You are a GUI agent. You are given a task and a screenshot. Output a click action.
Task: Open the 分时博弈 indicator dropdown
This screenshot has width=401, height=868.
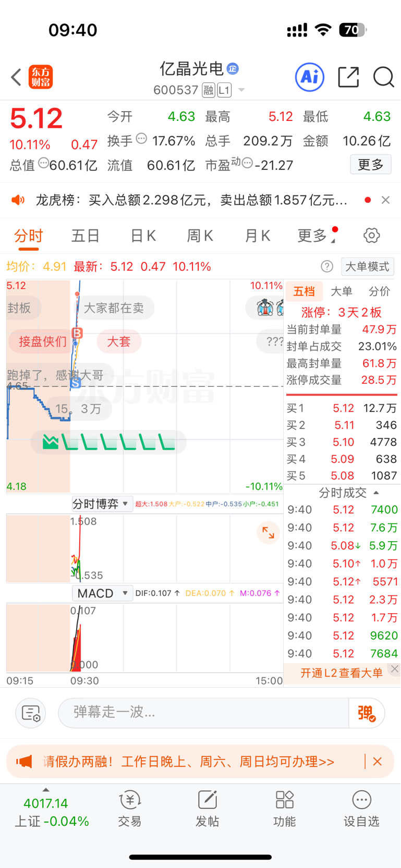[102, 504]
